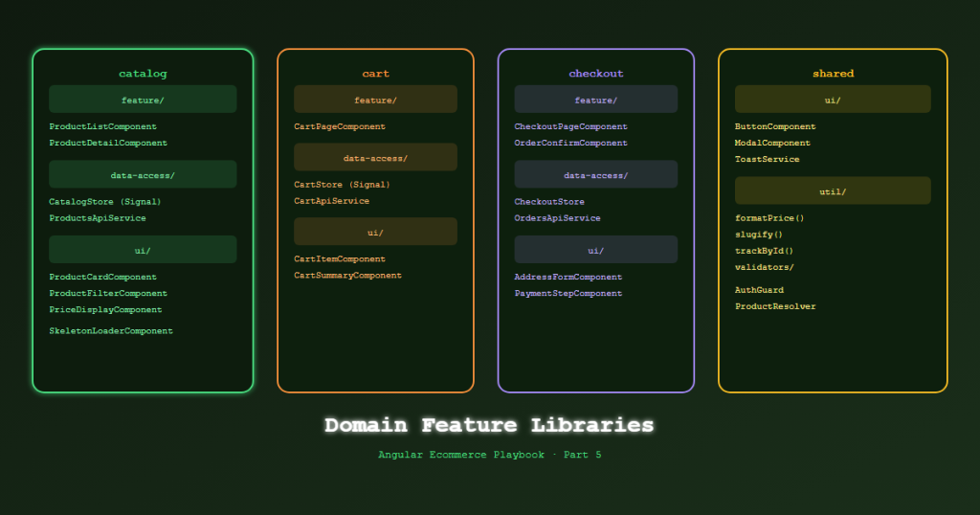
Task: Click CheckoutPageComponent
Action: pyautogui.click(x=571, y=127)
